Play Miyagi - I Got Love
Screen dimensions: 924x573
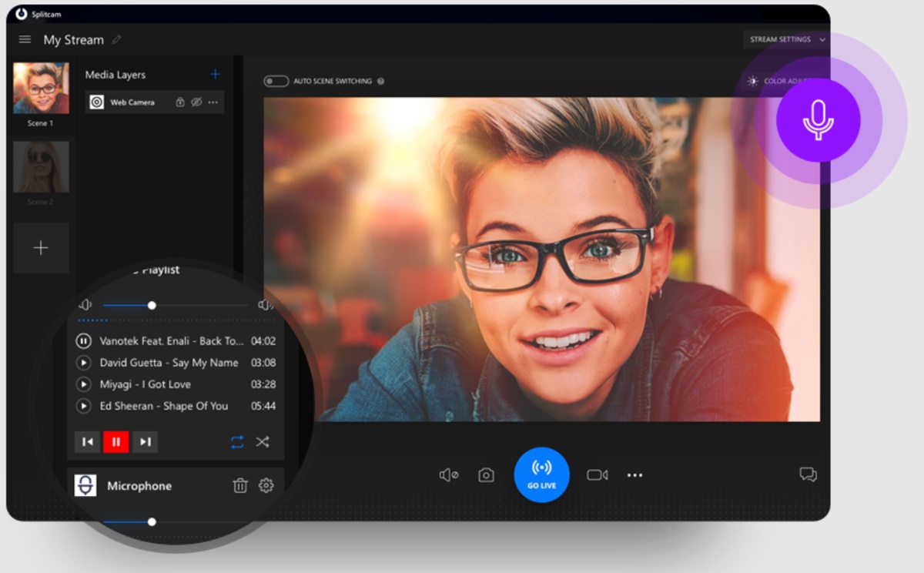[82, 384]
